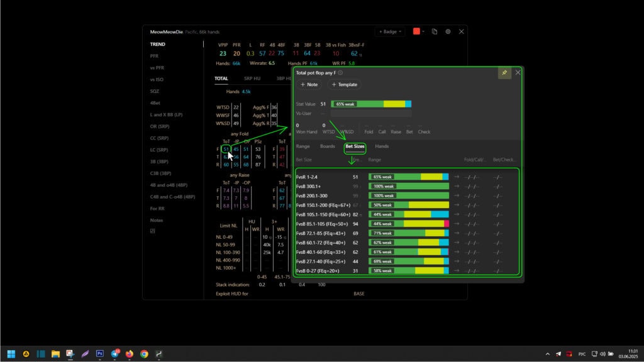The width and height of the screenshot is (644, 362).
Task: Add a Note in the popup
Action: 309,84
